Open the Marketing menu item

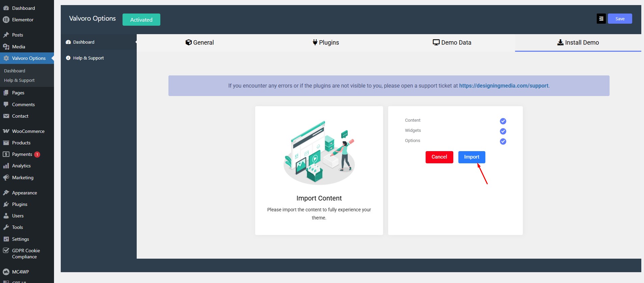(23, 178)
